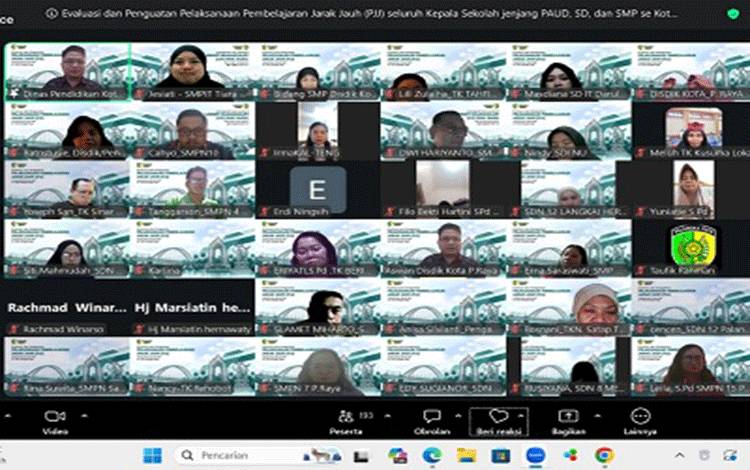Click the 'Nancy-TK Rehobot' name label
This screenshot has height=470, width=750.
[x=189, y=388]
